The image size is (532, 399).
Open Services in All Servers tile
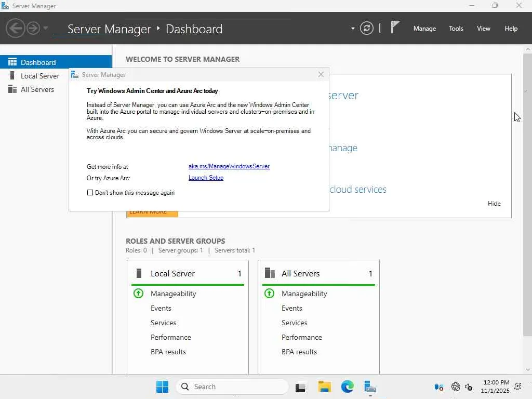(x=294, y=323)
